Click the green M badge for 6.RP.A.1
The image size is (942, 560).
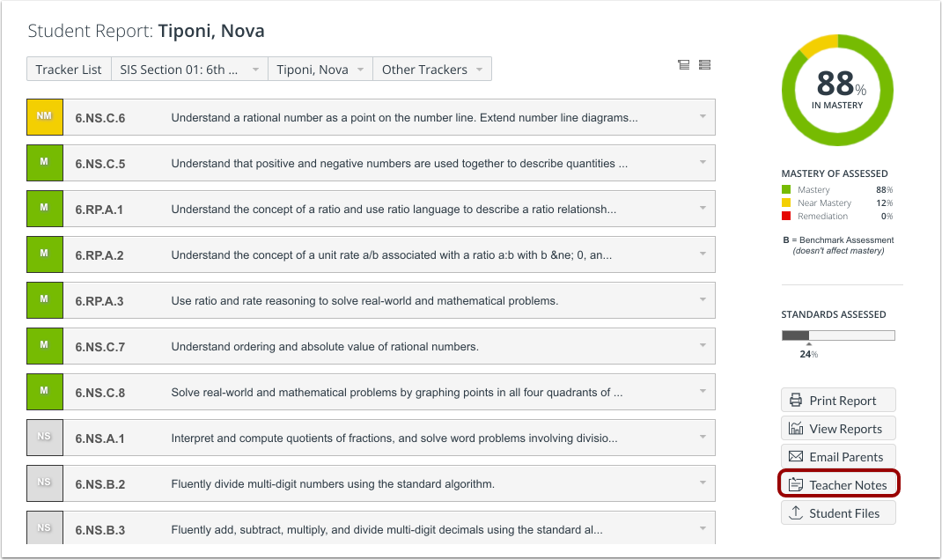click(x=44, y=208)
